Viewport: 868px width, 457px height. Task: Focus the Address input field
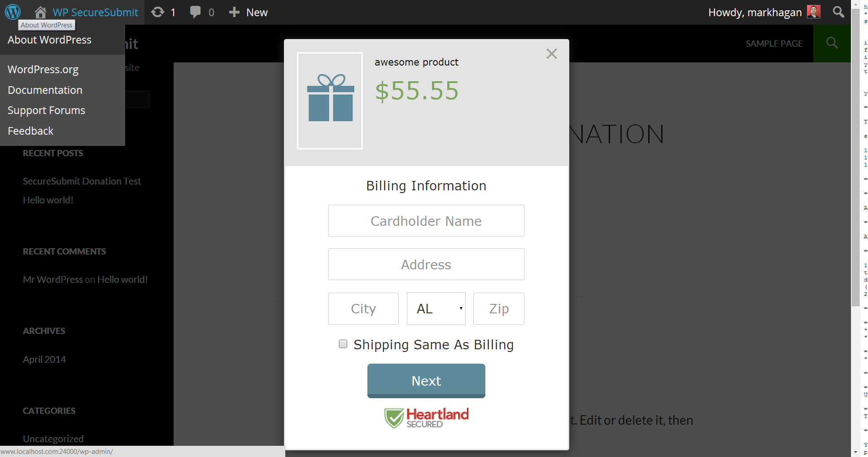(426, 264)
